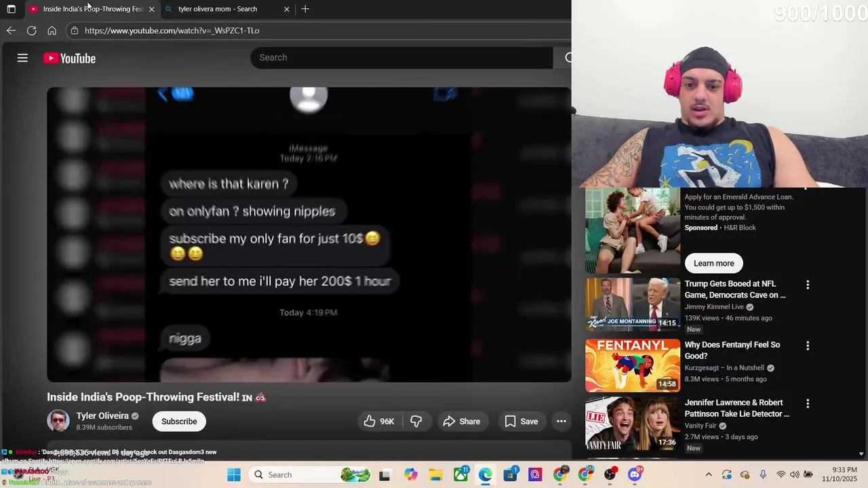The image size is (868, 488).
Task: Open Microsoft Store from the taskbar
Action: (510, 474)
